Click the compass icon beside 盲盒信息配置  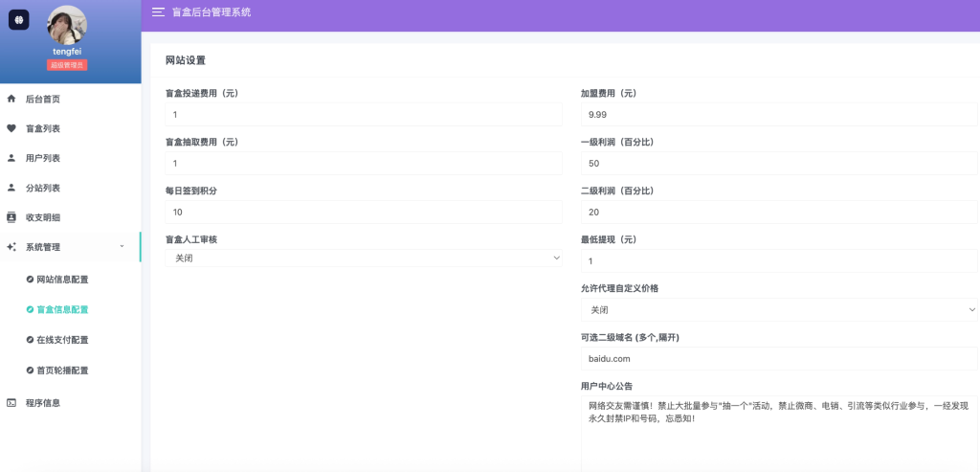tap(30, 309)
